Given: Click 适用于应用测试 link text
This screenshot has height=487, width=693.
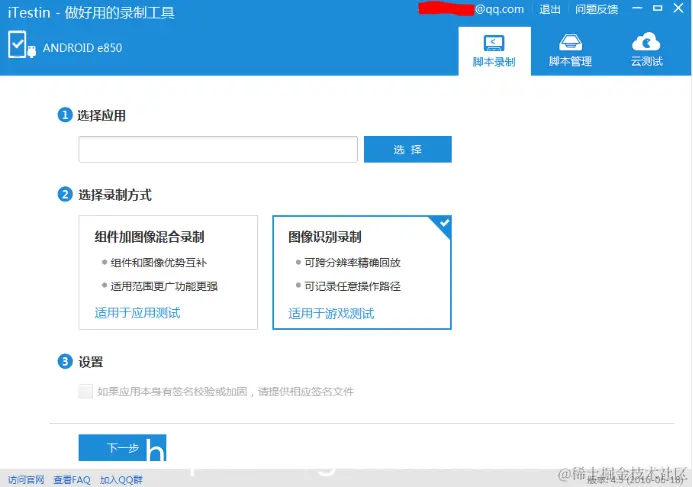Looking at the screenshot, I should tap(137, 313).
